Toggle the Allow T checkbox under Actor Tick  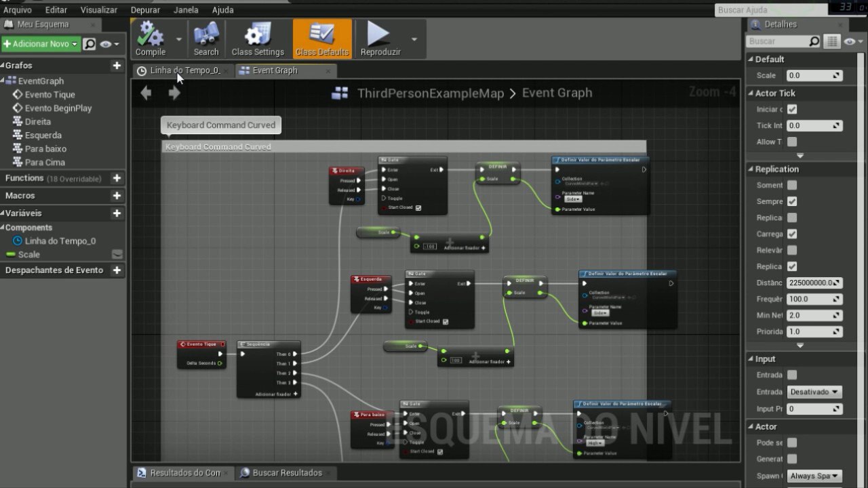click(792, 142)
